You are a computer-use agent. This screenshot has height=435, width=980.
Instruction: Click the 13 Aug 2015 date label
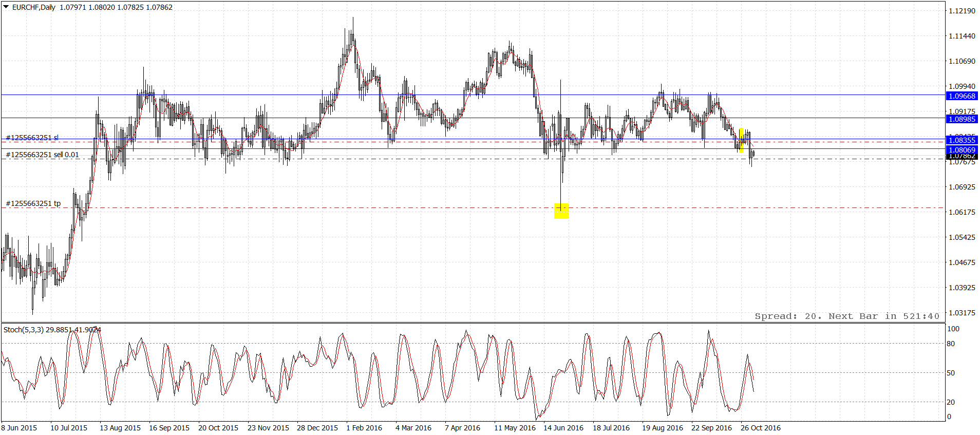tap(120, 428)
